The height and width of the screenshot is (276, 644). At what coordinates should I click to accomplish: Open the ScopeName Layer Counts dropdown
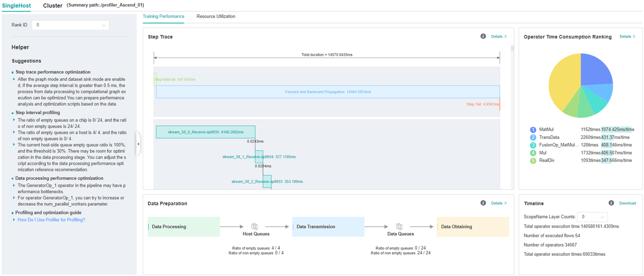(592, 217)
